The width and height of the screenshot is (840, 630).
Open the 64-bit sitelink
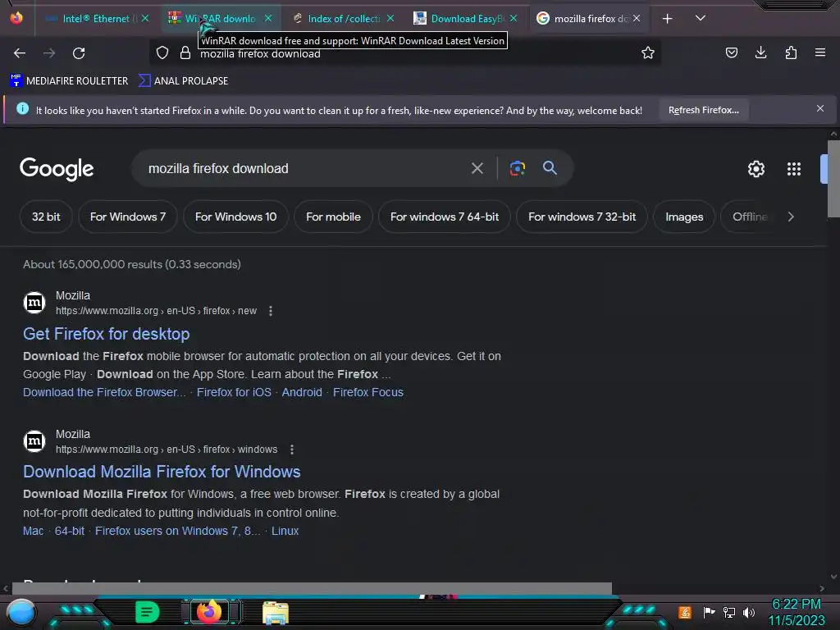click(70, 531)
